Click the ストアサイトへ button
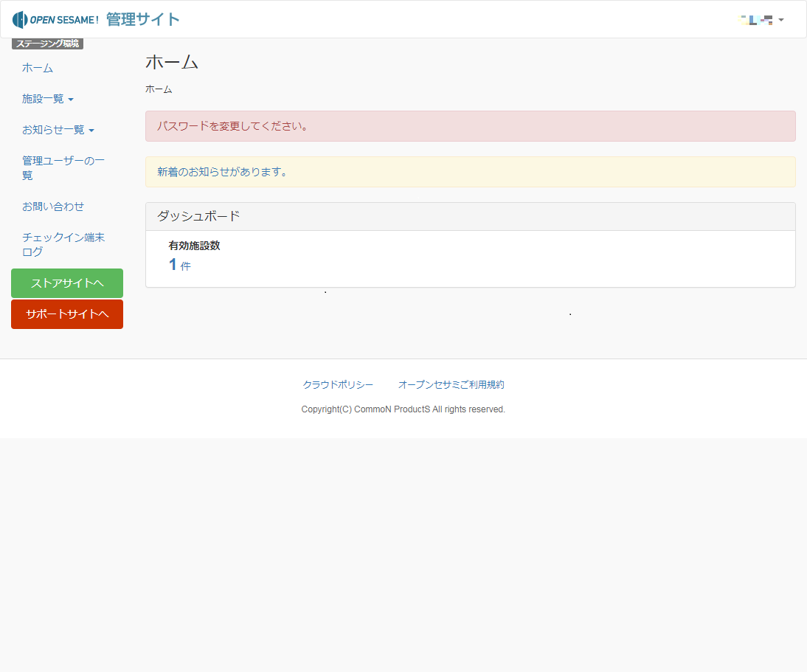This screenshot has height=672, width=807. [x=67, y=283]
